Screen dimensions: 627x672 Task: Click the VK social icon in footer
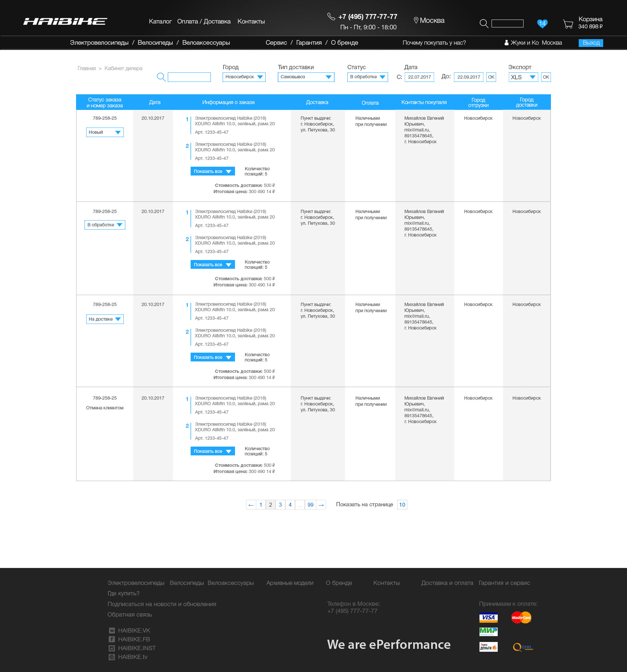point(112,631)
